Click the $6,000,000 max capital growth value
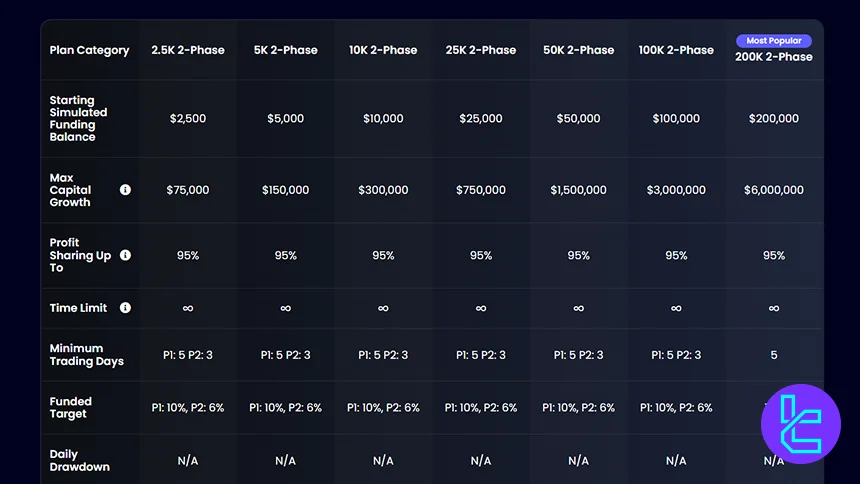860x484 pixels. [x=773, y=190]
